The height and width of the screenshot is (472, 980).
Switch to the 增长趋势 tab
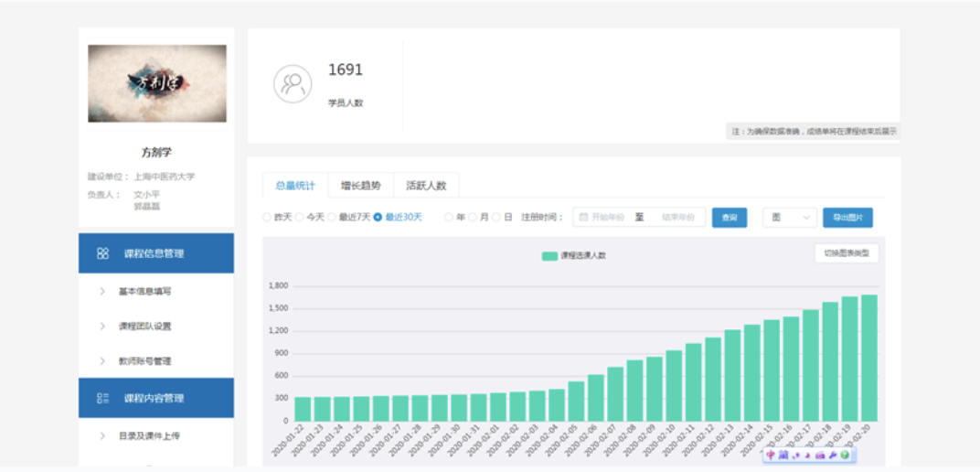coord(360,186)
